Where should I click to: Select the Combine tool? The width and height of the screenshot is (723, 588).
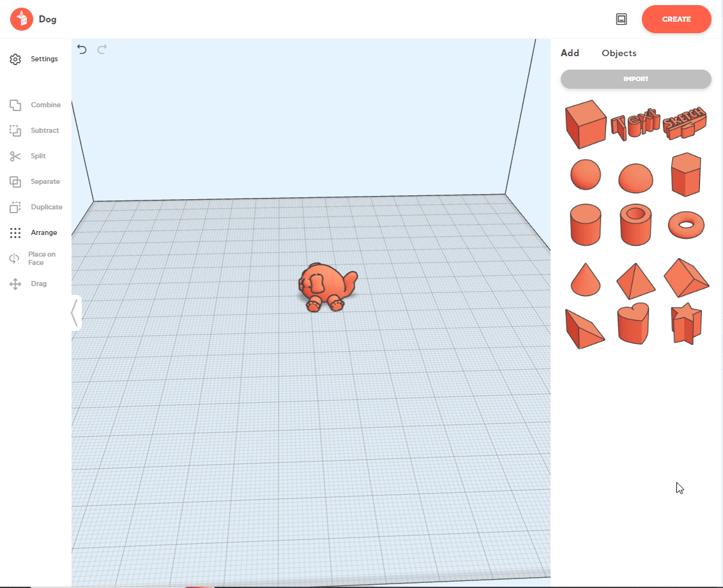pyautogui.click(x=36, y=105)
